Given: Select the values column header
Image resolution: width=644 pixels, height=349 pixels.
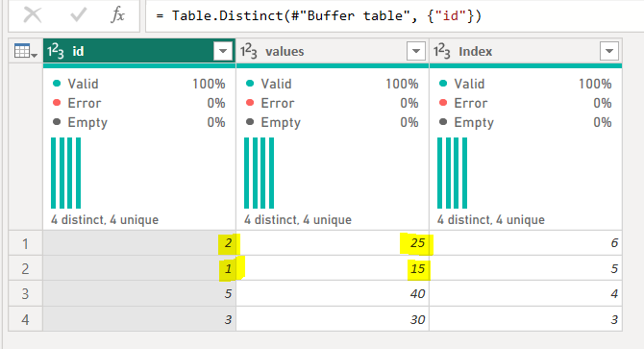Looking at the screenshot, I should pos(333,51).
